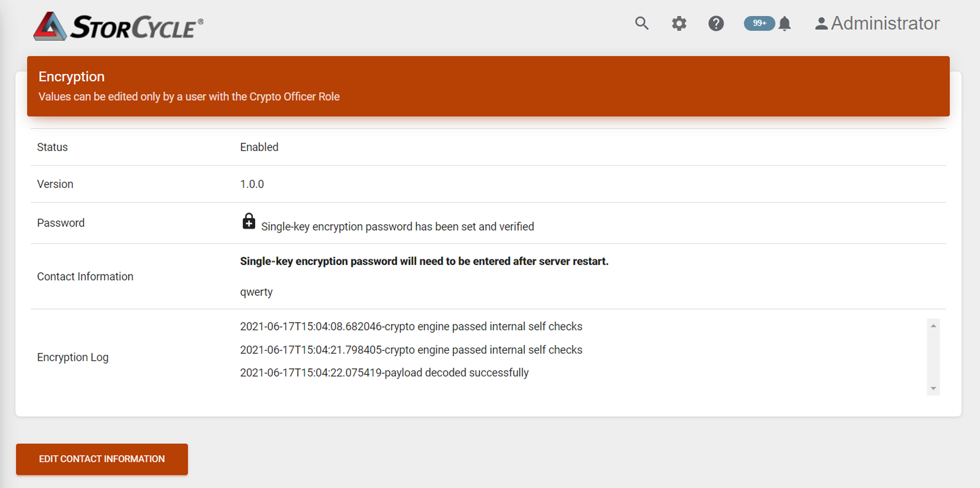Click the StorCycle logo
Screen dimensions: 980x488
click(117, 26)
